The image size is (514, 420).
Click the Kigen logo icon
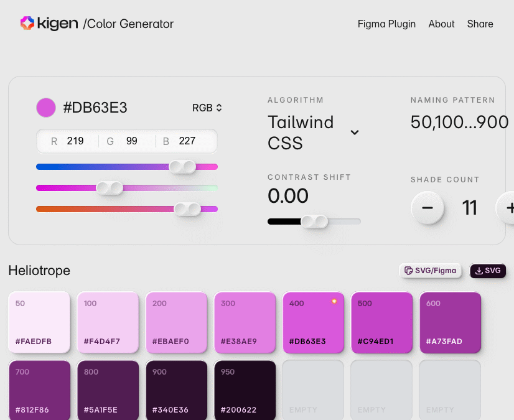pos(27,23)
